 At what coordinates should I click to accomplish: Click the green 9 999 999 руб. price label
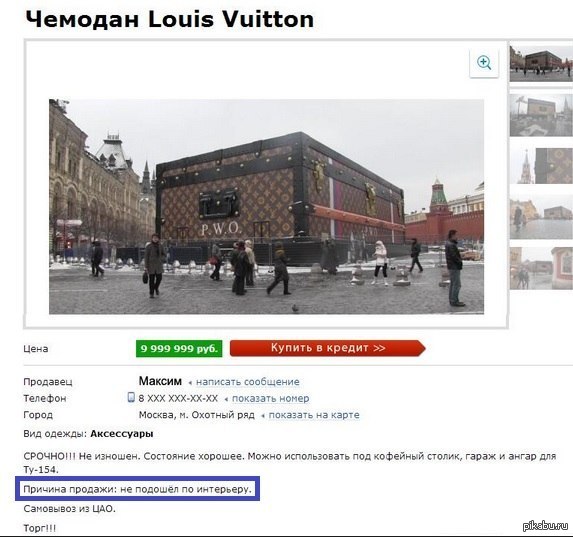(179, 348)
